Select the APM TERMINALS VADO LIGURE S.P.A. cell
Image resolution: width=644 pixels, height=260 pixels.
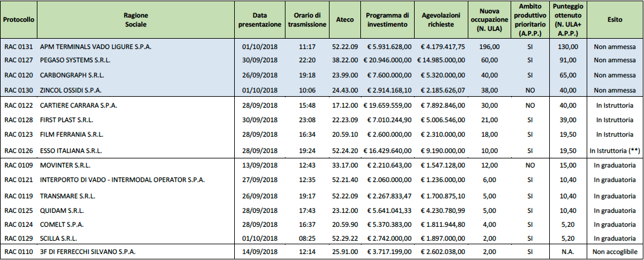96,47
